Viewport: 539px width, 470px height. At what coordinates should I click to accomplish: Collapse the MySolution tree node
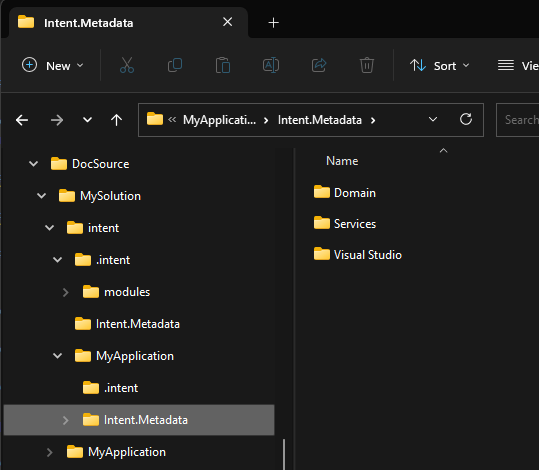click(42, 196)
